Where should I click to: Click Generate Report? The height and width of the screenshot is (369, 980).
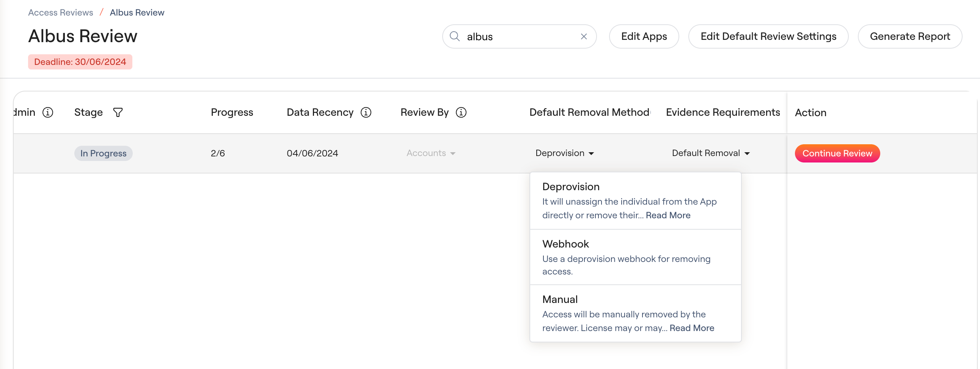(909, 36)
